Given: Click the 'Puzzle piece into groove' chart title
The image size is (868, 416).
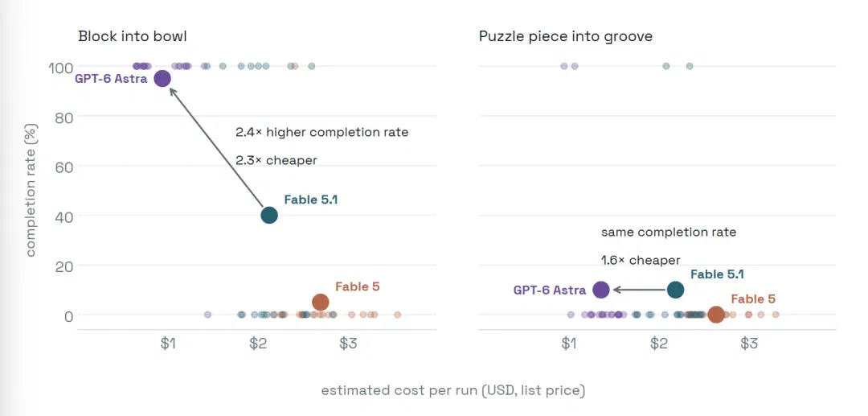Looking at the screenshot, I should 566,36.
